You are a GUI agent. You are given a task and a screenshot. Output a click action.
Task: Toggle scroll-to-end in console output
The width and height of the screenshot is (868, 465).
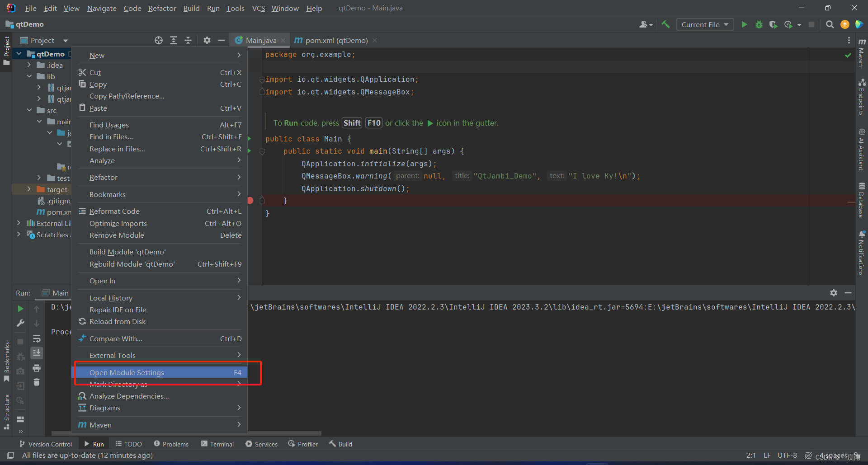click(x=37, y=353)
